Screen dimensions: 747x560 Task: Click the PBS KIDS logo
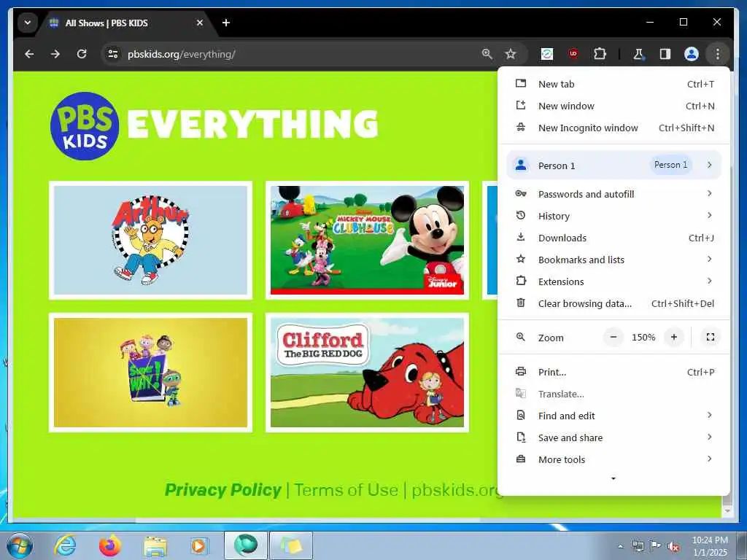point(85,125)
